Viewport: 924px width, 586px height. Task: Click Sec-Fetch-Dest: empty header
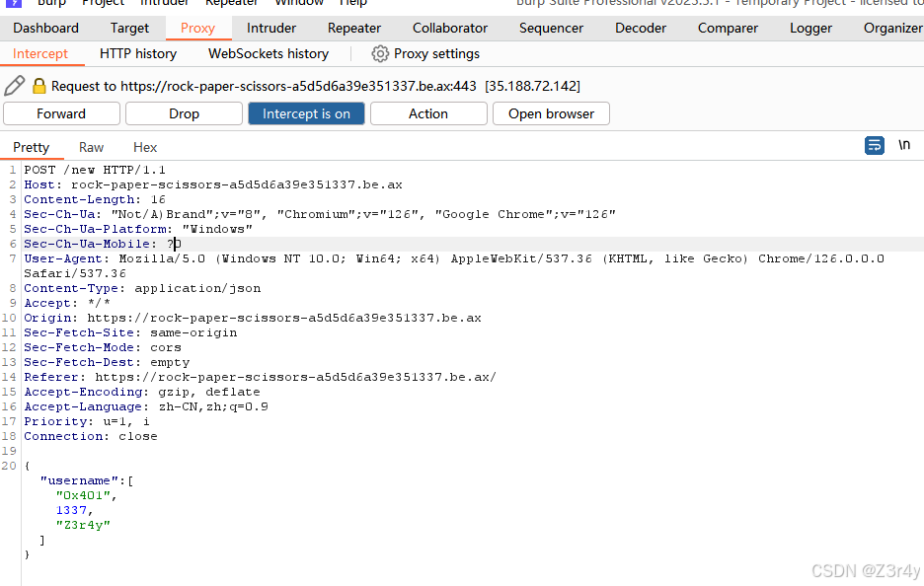click(108, 362)
